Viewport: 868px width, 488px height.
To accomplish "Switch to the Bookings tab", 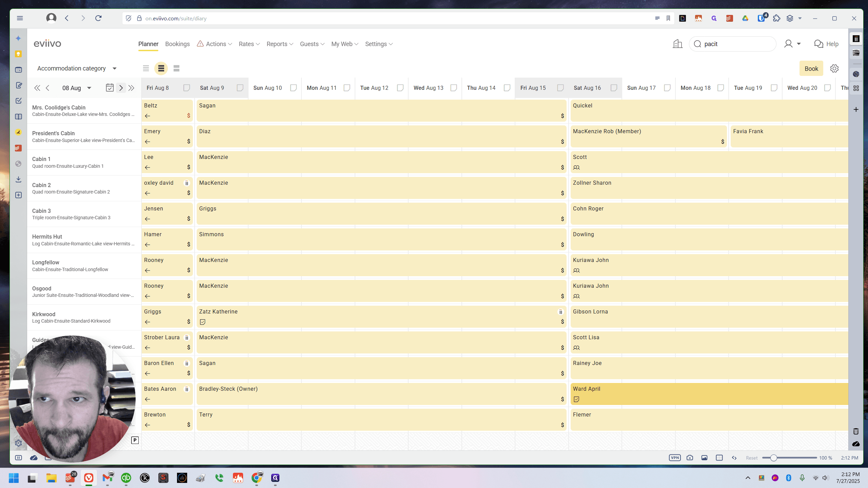I will tap(177, 44).
